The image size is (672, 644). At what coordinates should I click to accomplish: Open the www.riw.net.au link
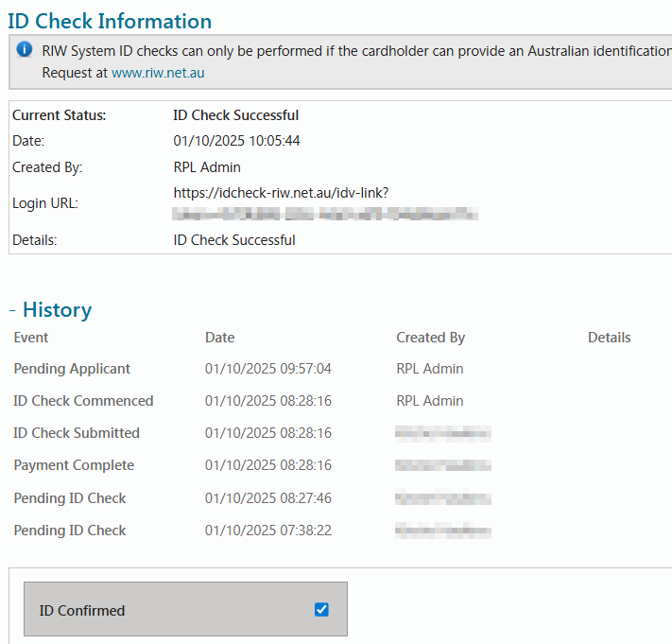coord(158,72)
